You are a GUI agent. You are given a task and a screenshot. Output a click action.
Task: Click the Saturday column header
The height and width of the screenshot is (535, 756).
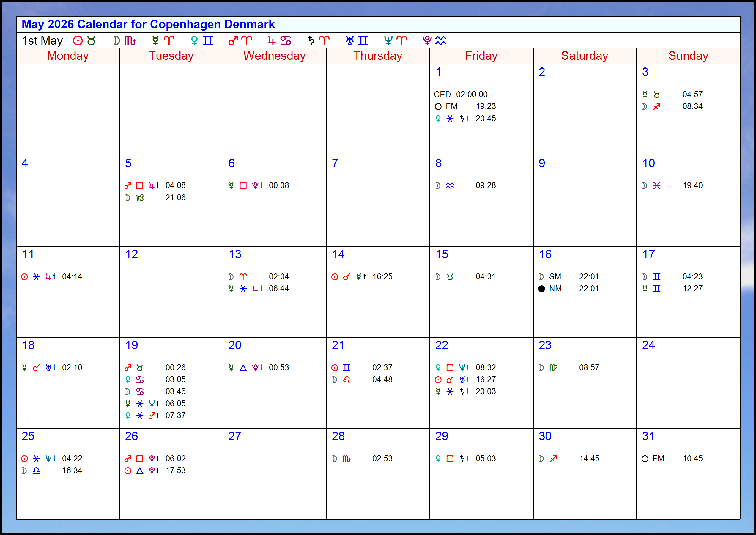tap(585, 56)
